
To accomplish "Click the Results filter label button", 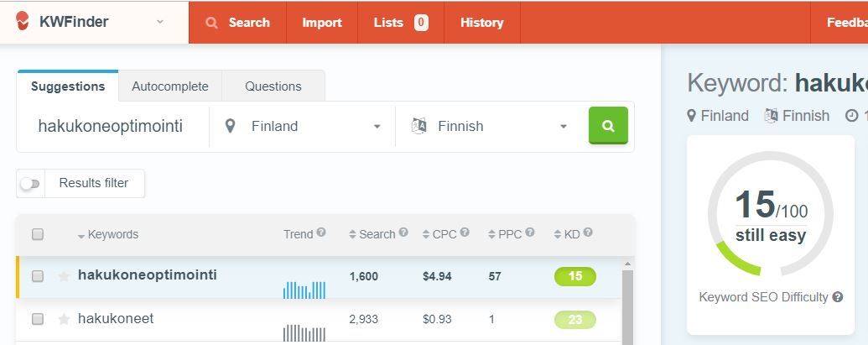I will coord(94,183).
